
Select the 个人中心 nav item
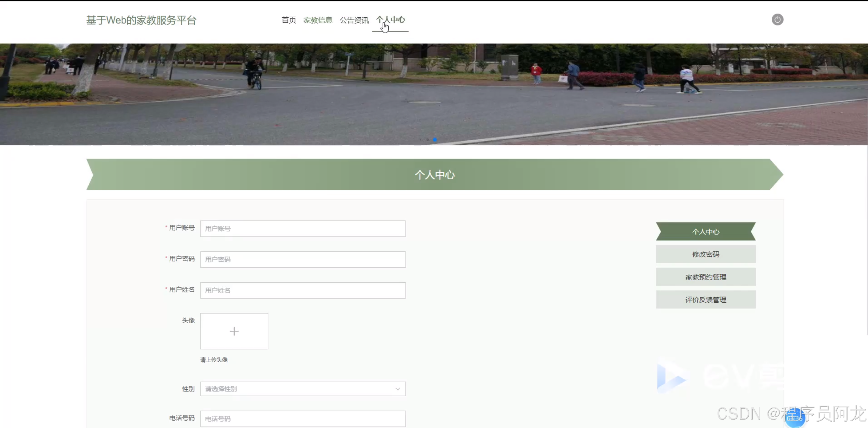[391, 20]
